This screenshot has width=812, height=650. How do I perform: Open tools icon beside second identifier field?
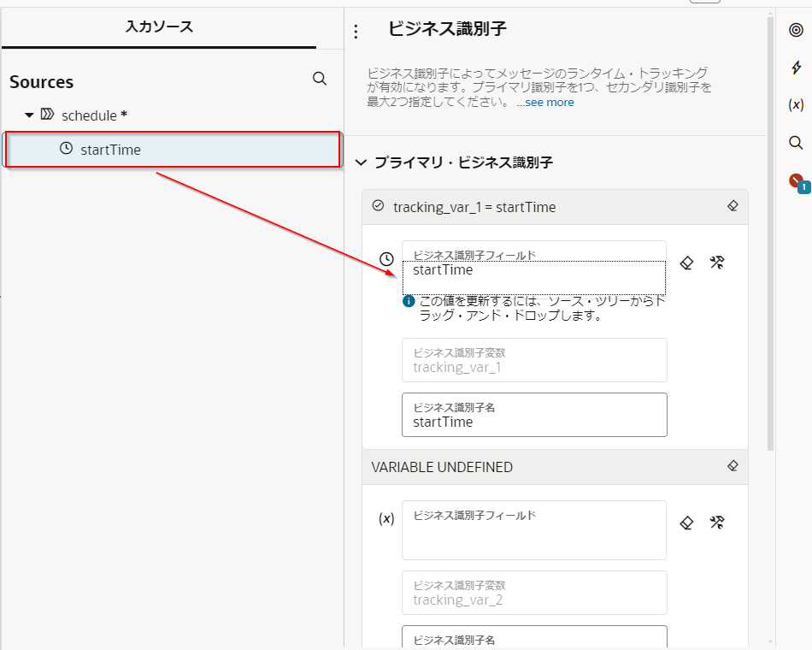(x=717, y=523)
